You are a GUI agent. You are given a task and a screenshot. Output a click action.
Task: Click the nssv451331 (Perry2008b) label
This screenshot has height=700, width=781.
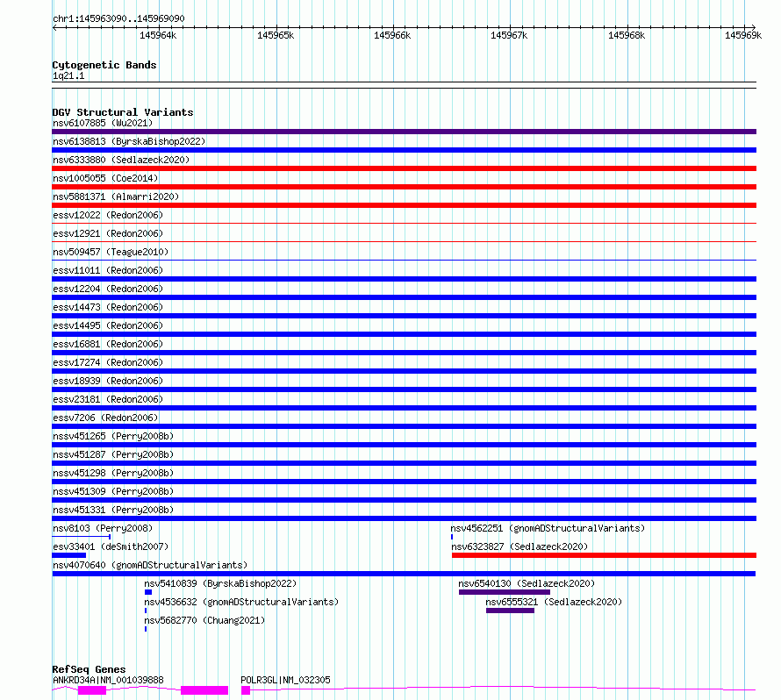pyautogui.click(x=113, y=510)
